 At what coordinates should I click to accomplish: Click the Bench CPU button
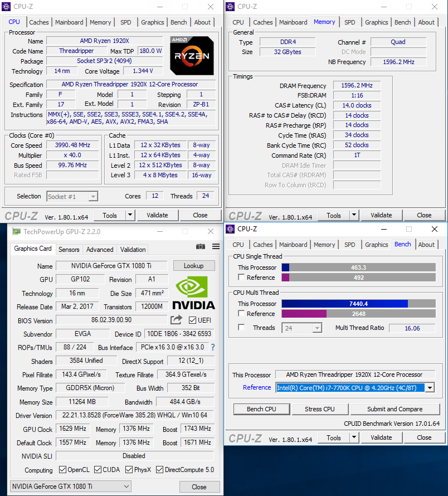[261, 409]
